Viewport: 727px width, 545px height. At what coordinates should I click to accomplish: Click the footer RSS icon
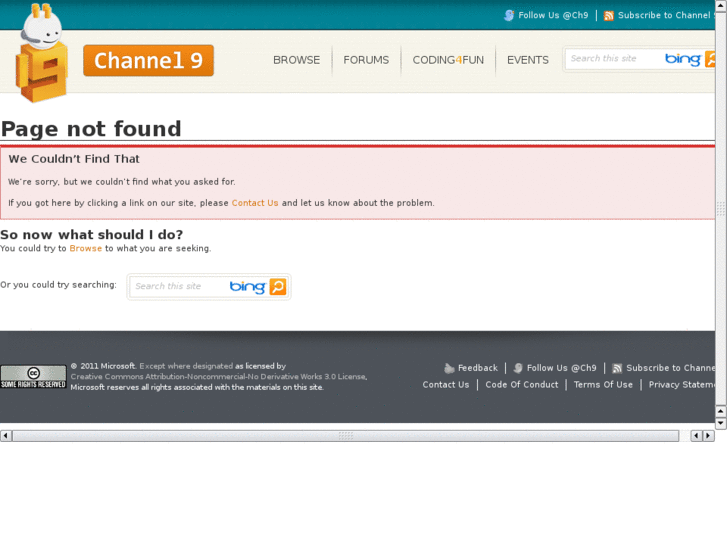617,368
